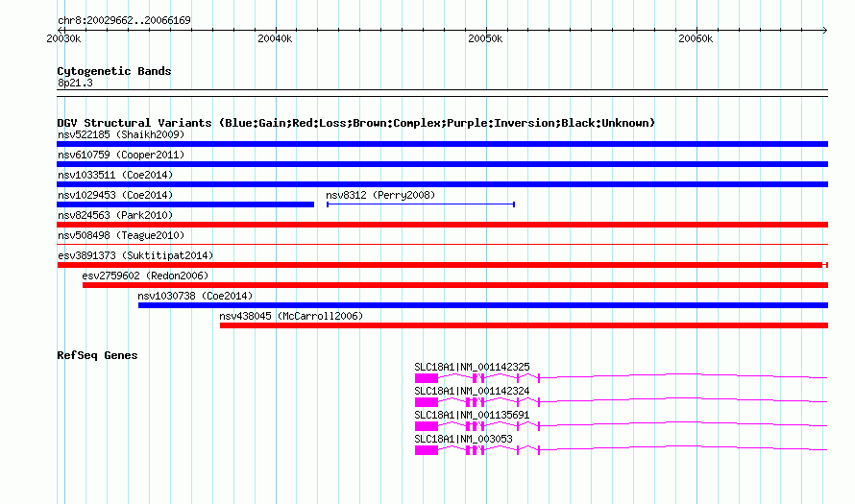The image size is (855, 504).
Task: Click the nsv438045 (McCarroll2006) label
Action: click(291, 316)
